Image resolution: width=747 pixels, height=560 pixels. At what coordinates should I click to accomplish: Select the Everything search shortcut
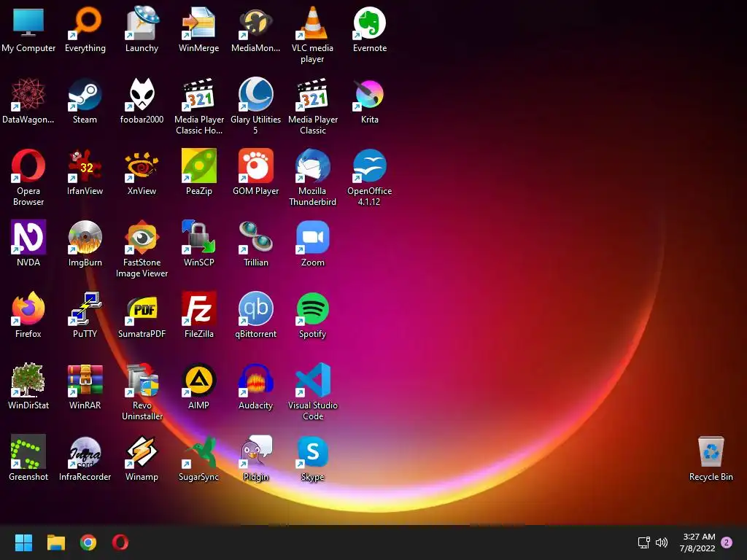tap(85, 23)
